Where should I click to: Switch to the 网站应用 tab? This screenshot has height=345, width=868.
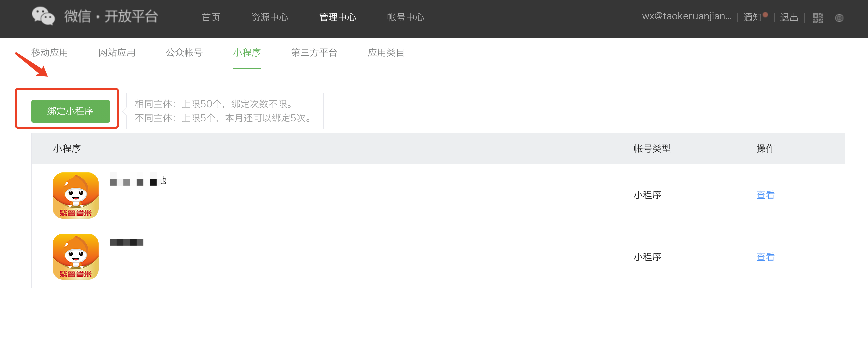(117, 53)
